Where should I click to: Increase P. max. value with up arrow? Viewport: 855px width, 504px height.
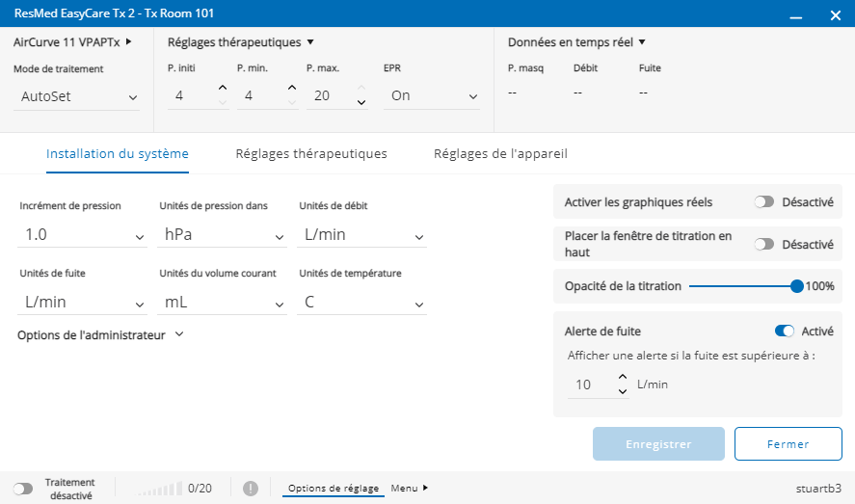(x=361, y=87)
